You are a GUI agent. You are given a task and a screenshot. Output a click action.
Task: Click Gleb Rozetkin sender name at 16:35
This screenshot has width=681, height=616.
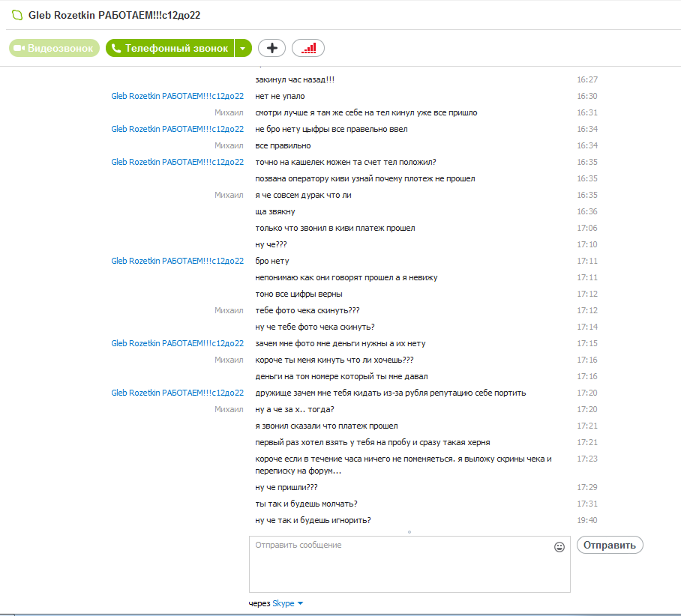point(177,163)
